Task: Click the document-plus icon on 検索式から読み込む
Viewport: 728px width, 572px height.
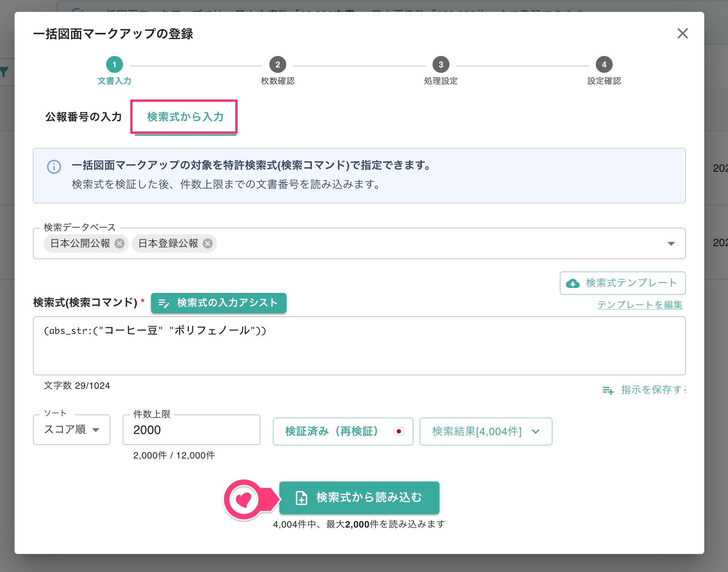Action: (x=302, y=498)
